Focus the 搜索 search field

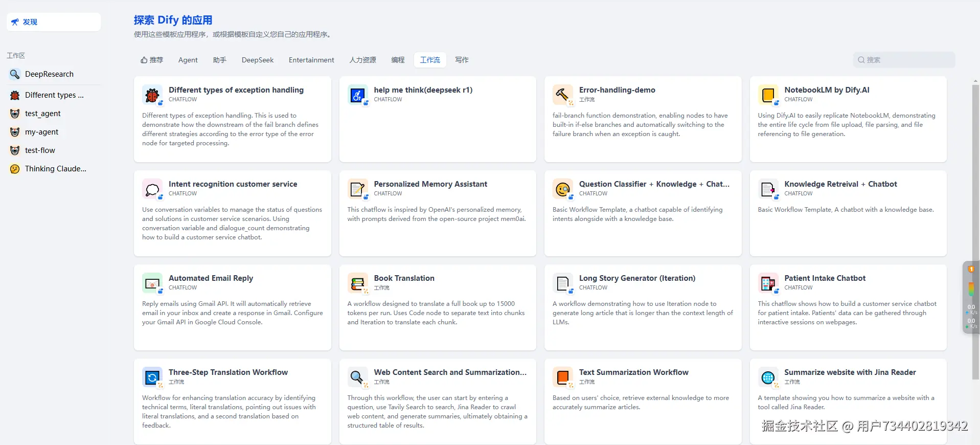[x=904, y=60]
